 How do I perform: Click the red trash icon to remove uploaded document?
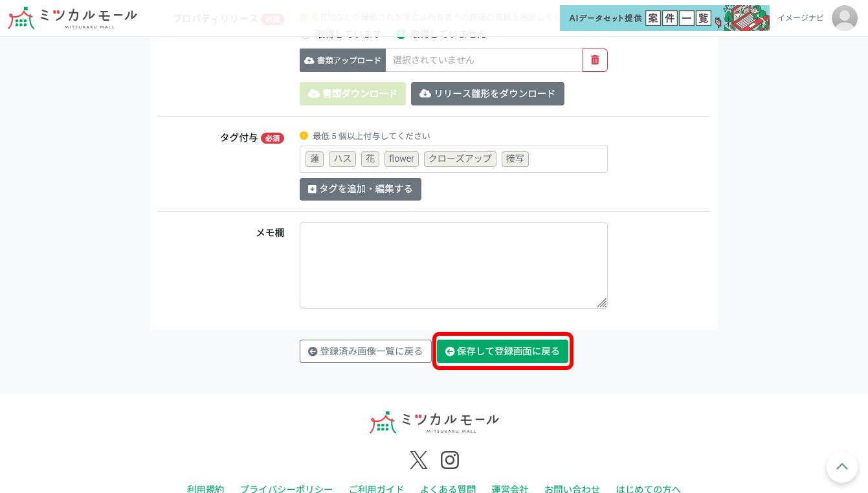pos(595,60)
